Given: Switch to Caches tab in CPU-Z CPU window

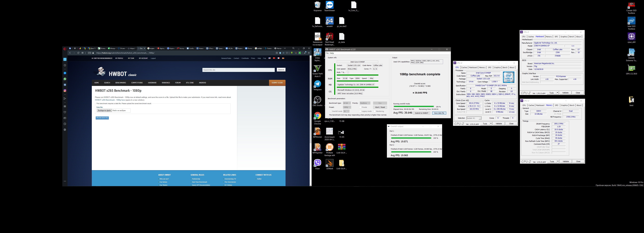Looking at the screenshot, I should pyautogui.click(x=464, y=68).
